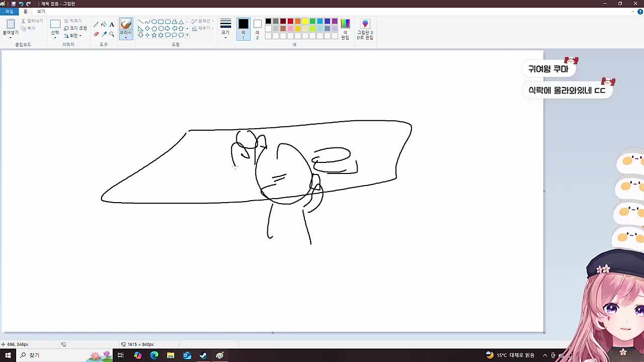Click the Save icon in title bar
The height and width of the screenshot is (362, 644).
click(x=14, y=4)
